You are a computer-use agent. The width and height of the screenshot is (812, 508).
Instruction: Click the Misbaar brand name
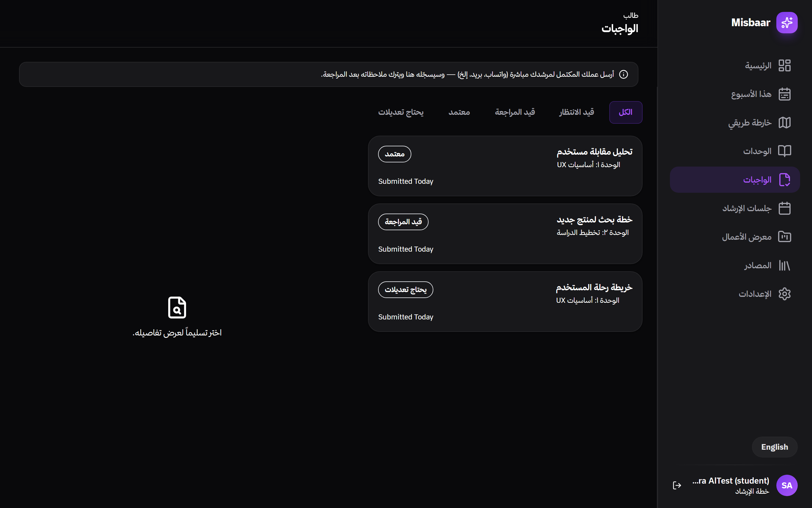pos(750,23)
